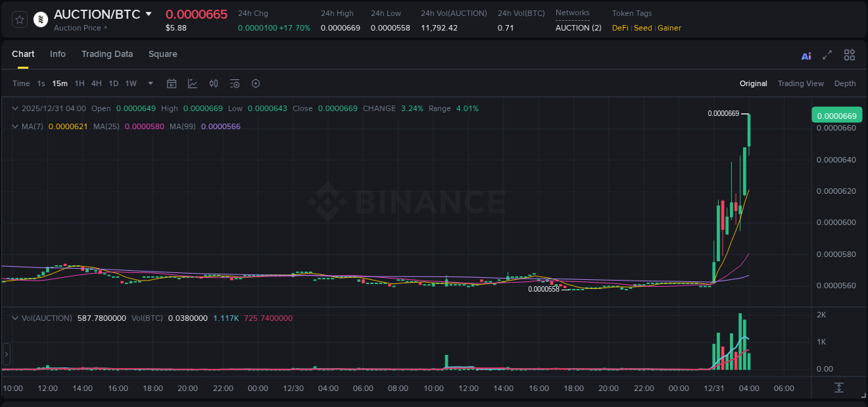Switch interval to 4H
The image size is (868, 407).
(97, 83)
